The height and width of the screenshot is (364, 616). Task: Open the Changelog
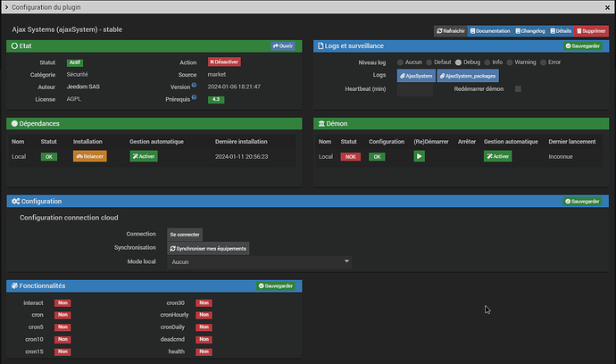point(530,31)
